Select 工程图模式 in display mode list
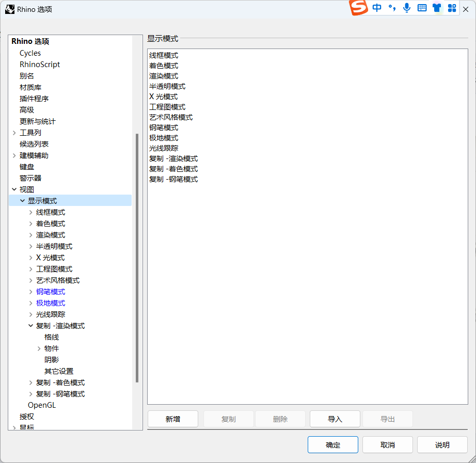 click(x=167, y=107)
